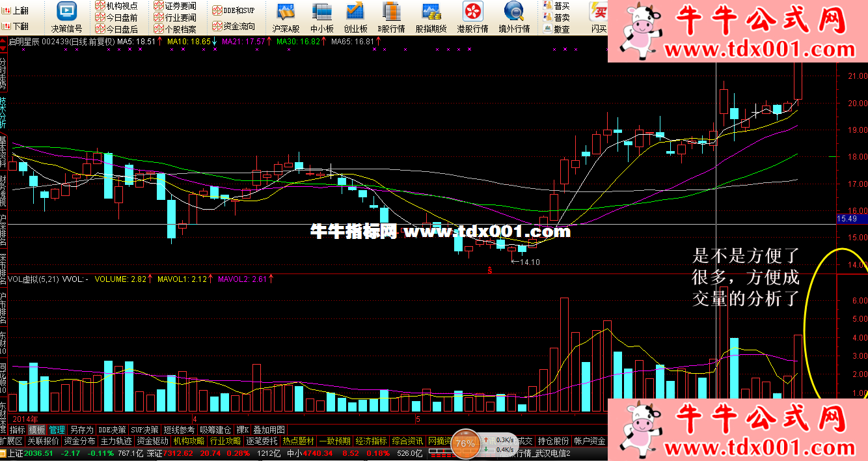Click the 普卖 normal sell button
Viewport: 868px width, 461px height.
(x=557, y=18)
